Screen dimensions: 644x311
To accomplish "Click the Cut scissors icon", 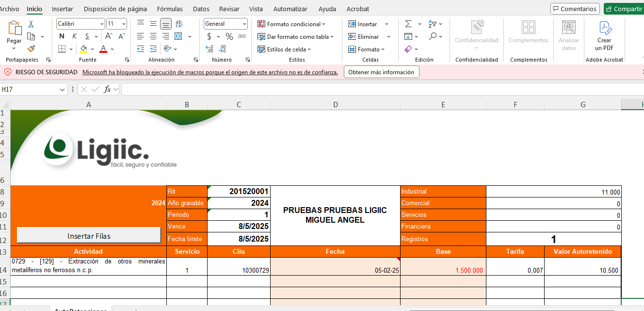I will pyautogui.click(x=31, y=24).
